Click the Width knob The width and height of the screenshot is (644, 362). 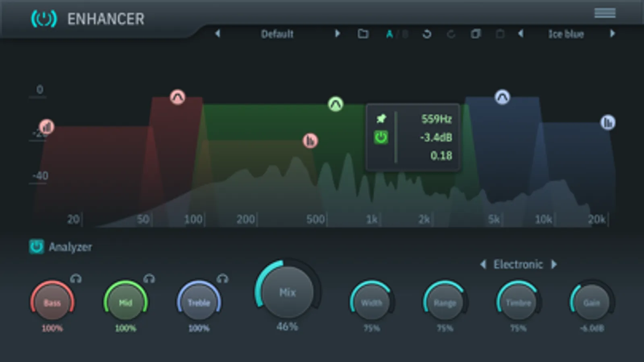371,302
